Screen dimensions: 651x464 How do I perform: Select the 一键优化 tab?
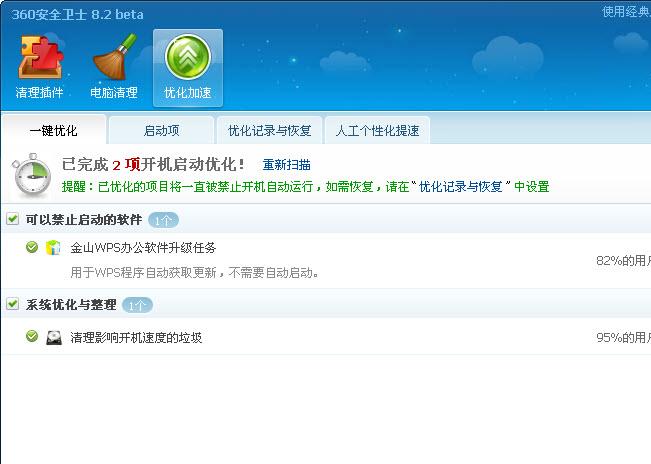[x=54, y=130]
